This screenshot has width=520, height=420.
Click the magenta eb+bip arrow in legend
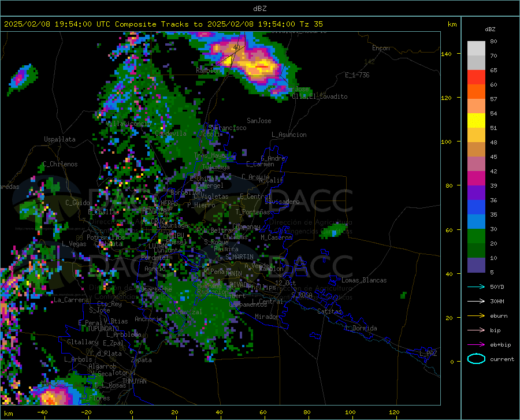[x=476, y=345]
